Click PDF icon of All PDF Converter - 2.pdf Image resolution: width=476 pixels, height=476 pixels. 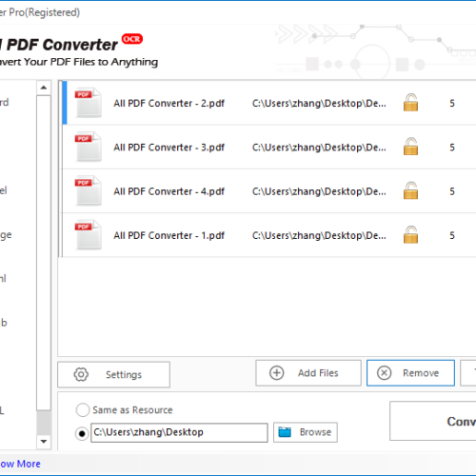coord(89,103)
